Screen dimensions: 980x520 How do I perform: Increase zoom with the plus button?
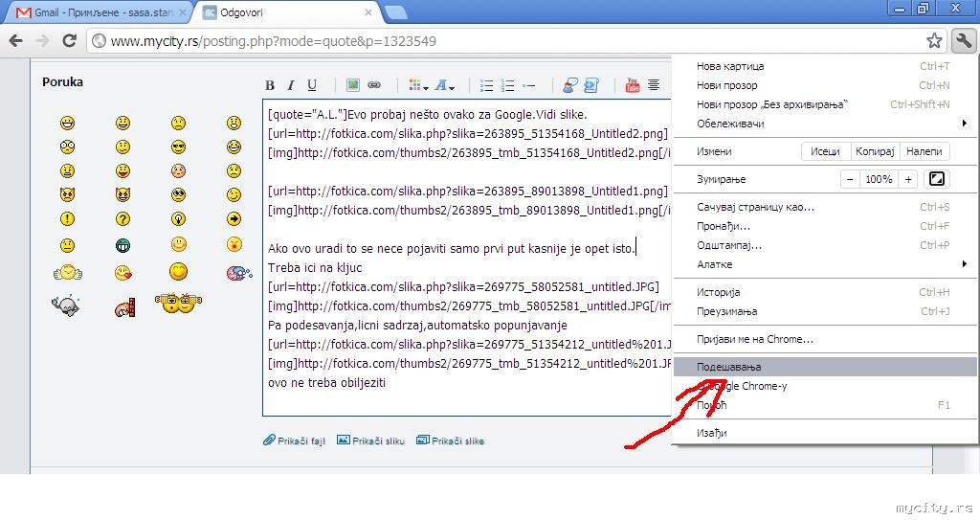coord(908,179)
